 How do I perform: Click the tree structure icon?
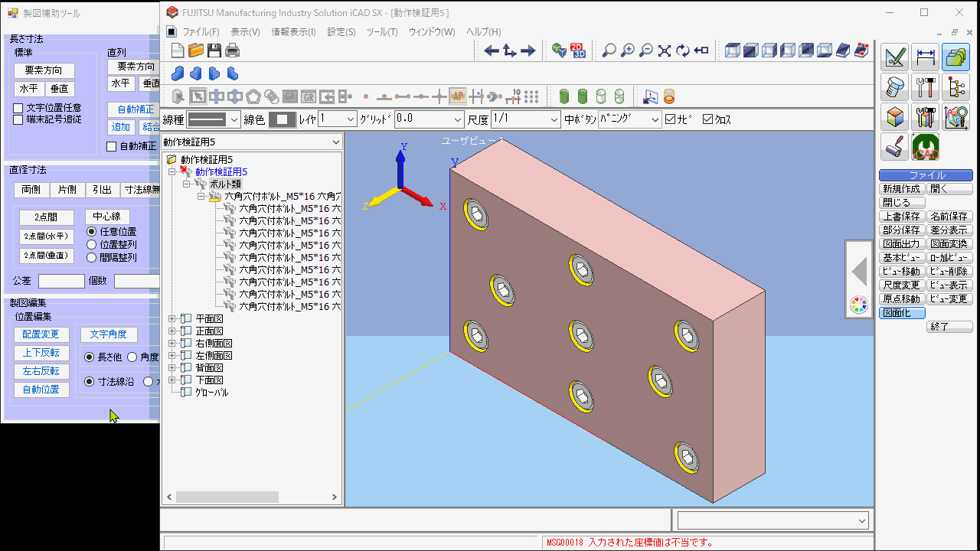(x=956, y=87)
